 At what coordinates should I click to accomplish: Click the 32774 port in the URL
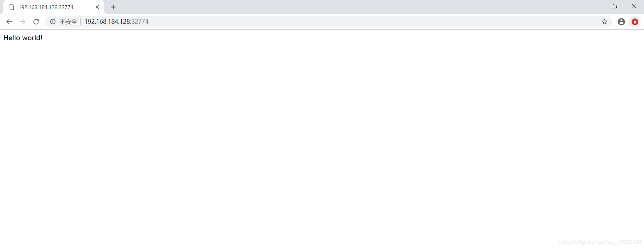140,22
